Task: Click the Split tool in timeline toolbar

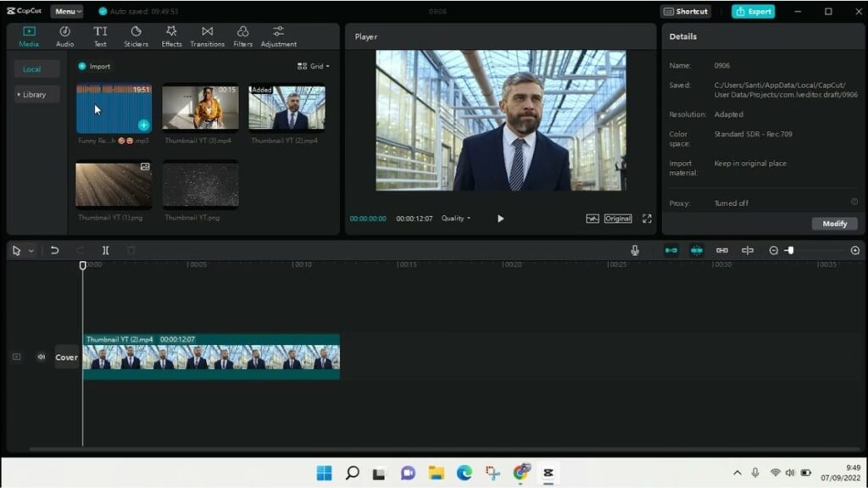Action: pyautogui.click(x=105, y=251)
